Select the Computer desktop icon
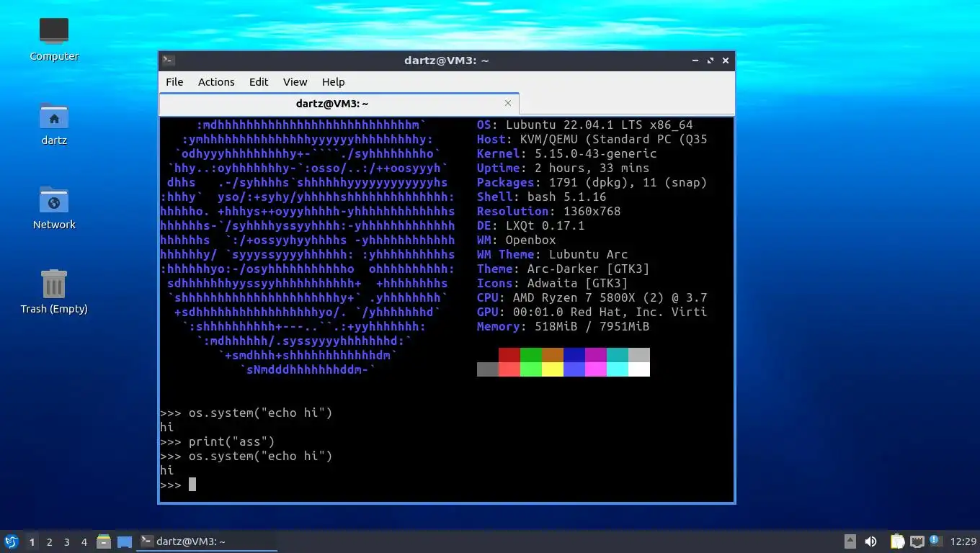Screen dimensions: 980x553 coord(54,39)
